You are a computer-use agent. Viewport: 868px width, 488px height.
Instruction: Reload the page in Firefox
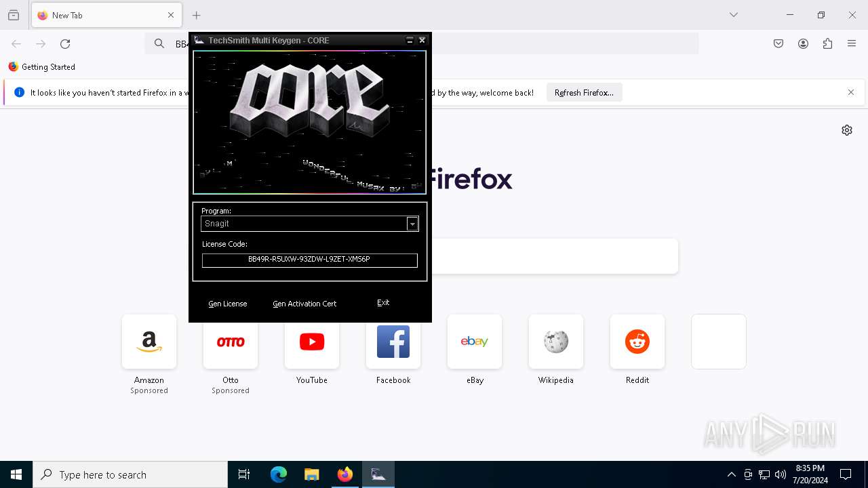65,44
